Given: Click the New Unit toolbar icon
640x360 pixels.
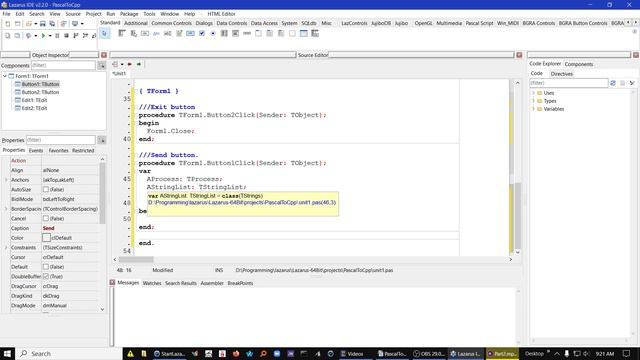Looking at the screenshot, I should click(7, 24).
